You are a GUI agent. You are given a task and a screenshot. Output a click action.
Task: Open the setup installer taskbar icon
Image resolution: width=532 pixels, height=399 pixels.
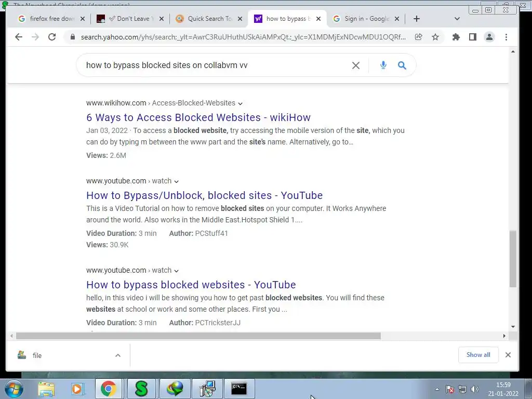click(x=207, y=389)
